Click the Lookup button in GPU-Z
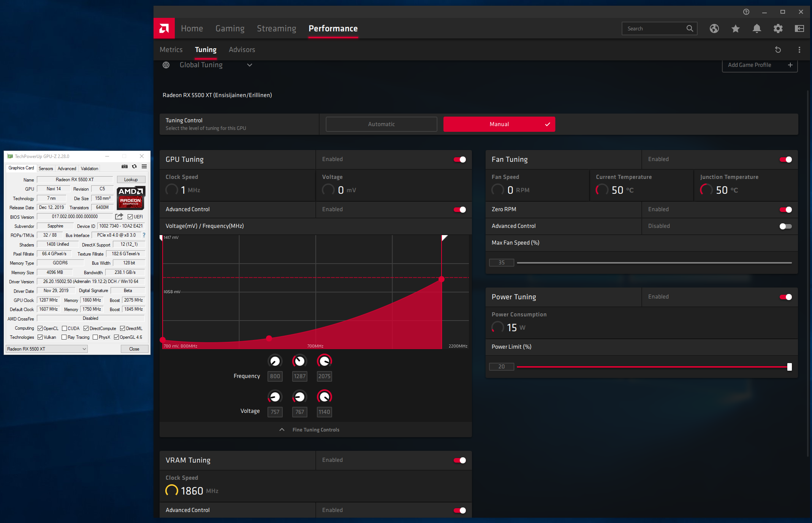Image resolution: width=812 pixels, height=523 pixels. (131, 180)
